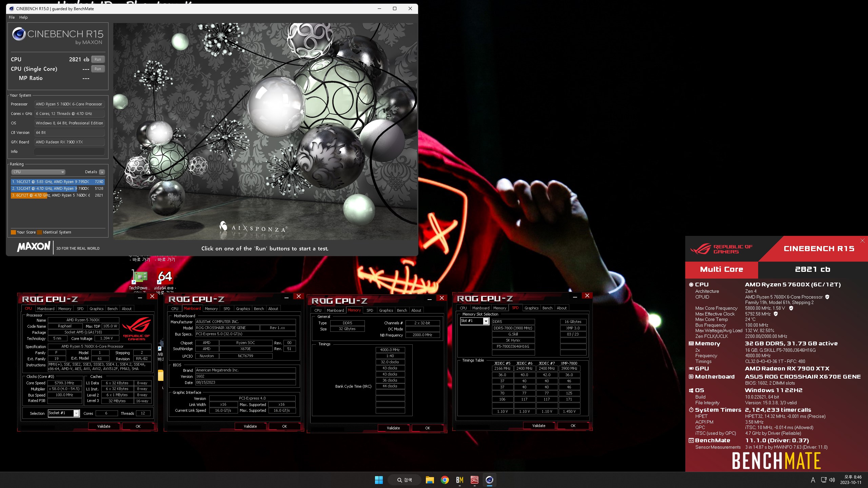Minimize the first ROG CPU-Z window
Screen dimensions: 868x488
click(140, 298)
